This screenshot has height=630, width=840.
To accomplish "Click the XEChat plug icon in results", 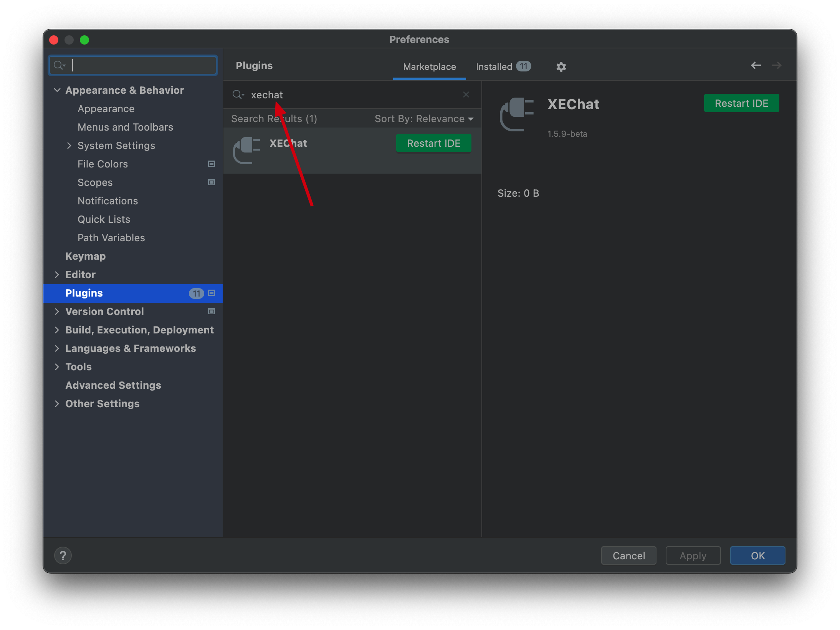I will (246, 150).
